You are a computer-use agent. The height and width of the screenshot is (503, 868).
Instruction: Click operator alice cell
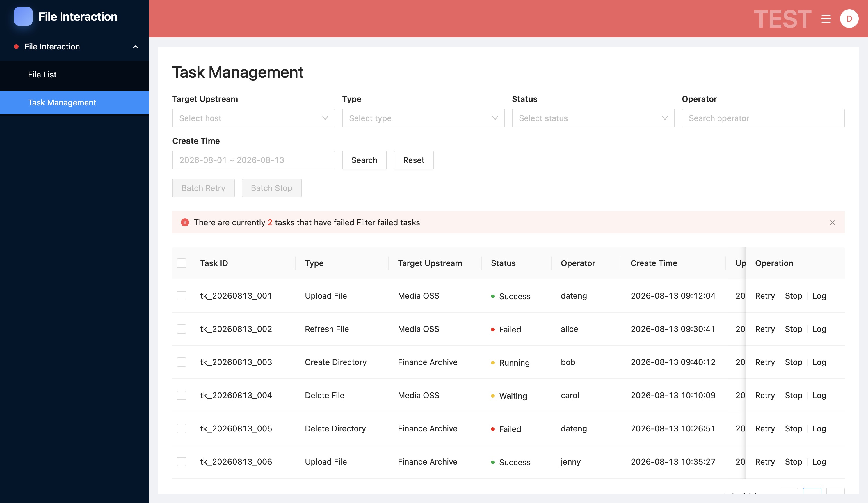coord(569,329)
